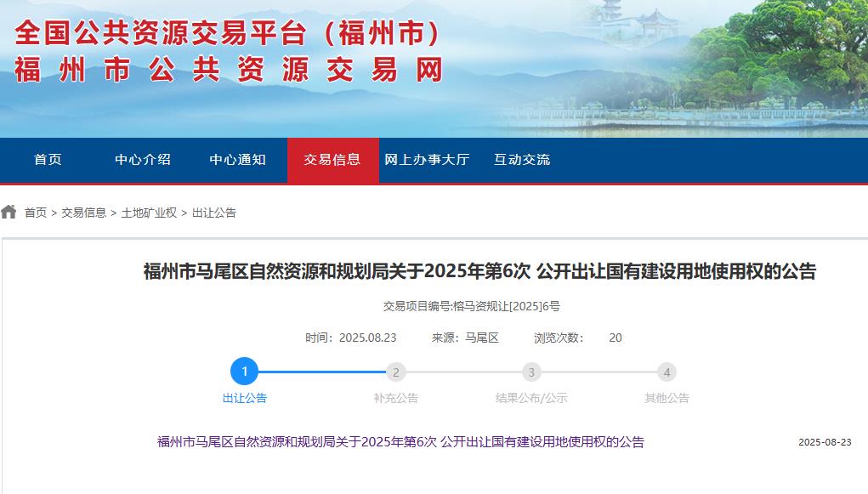Viewport: 868px width, 494px height.
Task: Click the banner text 全国公共资源交易平台（福州市）
Action: pos(228,32)
